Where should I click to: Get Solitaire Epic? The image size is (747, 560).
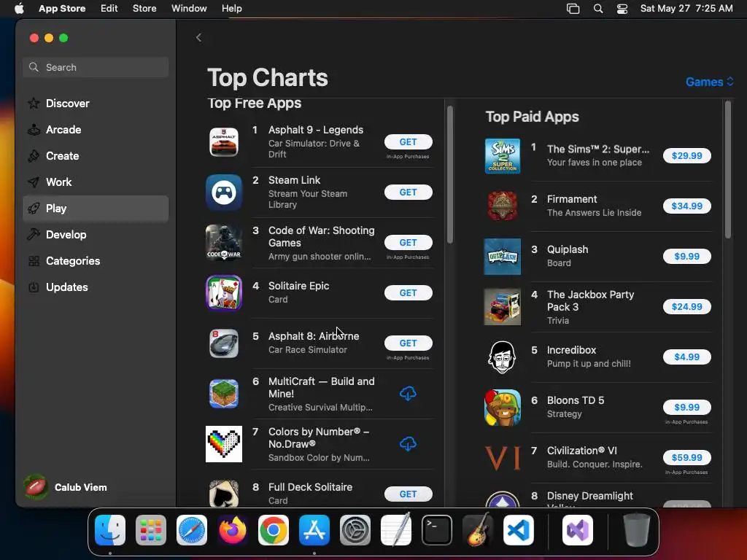(x=409, y=293)
